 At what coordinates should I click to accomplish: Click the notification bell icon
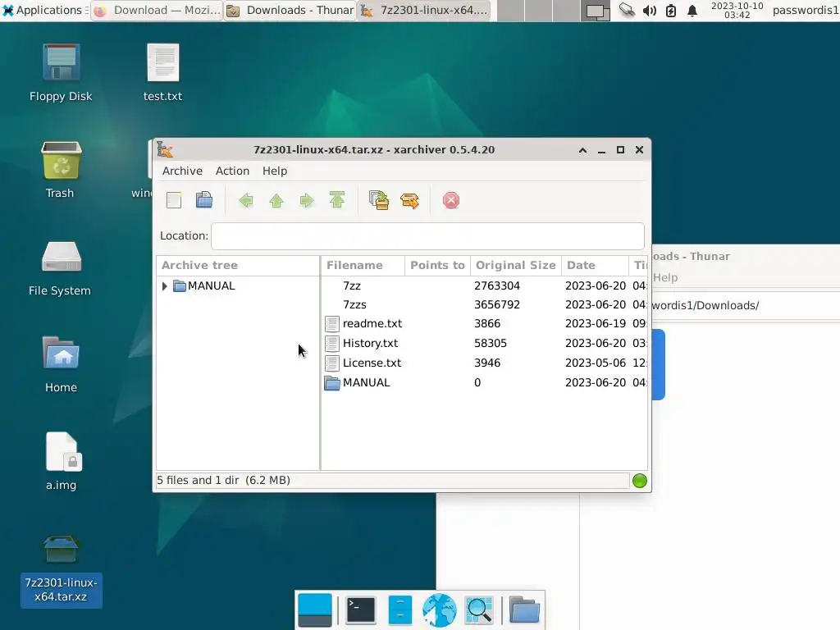click(692, 11)
